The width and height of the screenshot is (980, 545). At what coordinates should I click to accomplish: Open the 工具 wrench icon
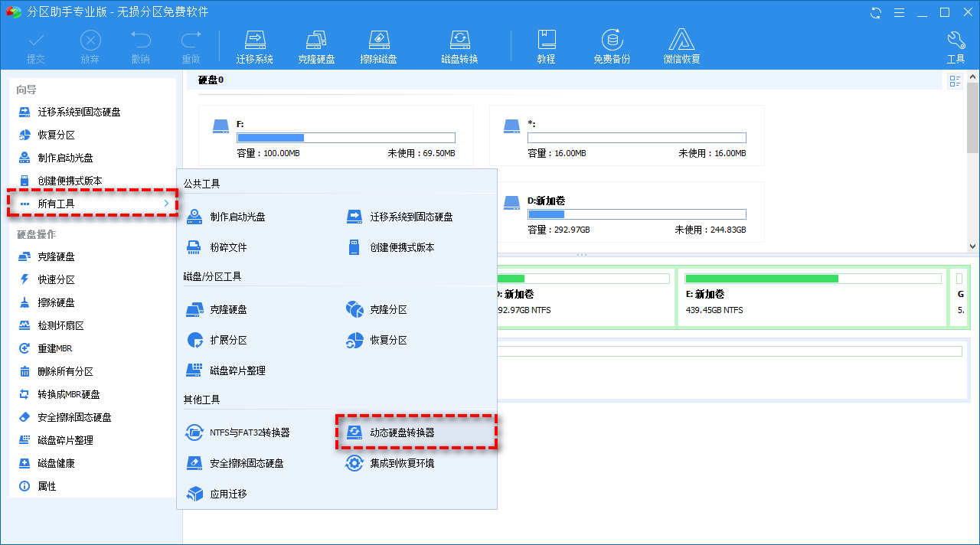click(955, 46)
